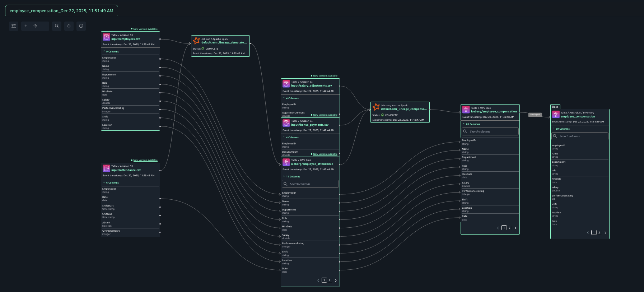Select PerformanceRating column in input/employees.csv
644x292 pixels.
[x=131, y=110]
